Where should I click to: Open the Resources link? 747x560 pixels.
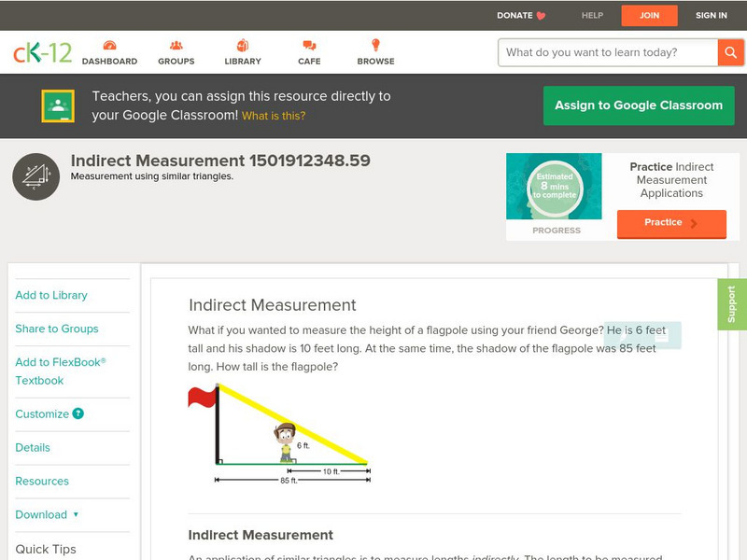[x=42, y=481]
